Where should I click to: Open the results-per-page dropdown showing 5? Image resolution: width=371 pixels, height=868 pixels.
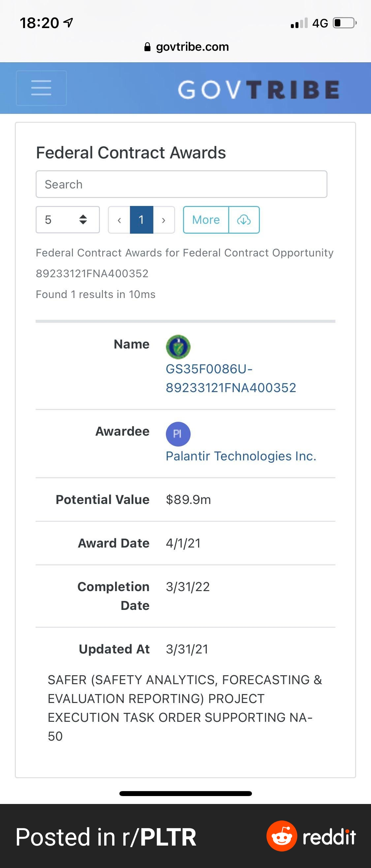(68, 220)
